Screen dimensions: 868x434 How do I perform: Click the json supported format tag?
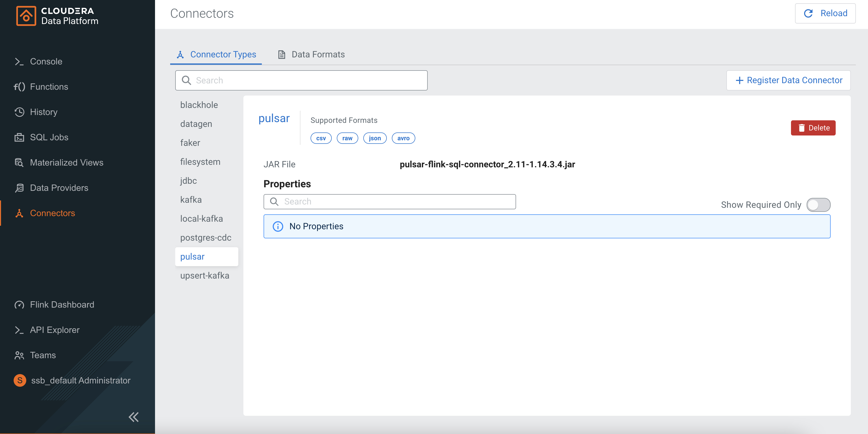click(374, 138)
